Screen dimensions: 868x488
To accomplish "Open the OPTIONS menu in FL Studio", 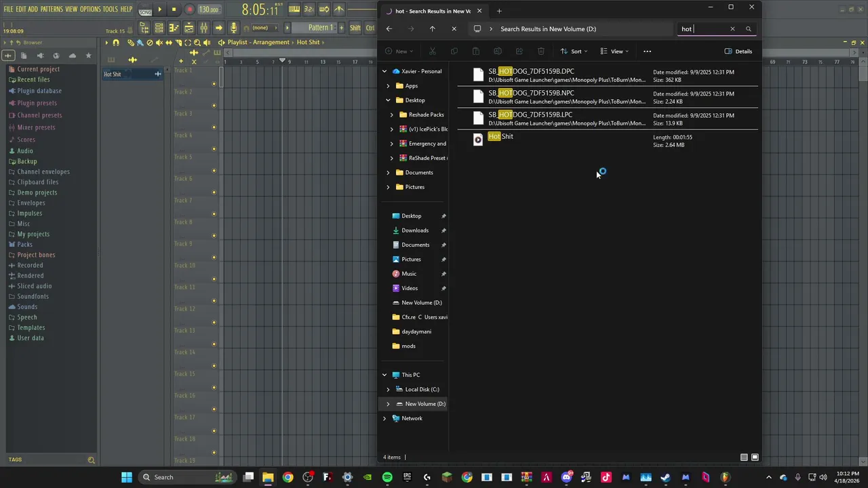I will click(90, 9).
